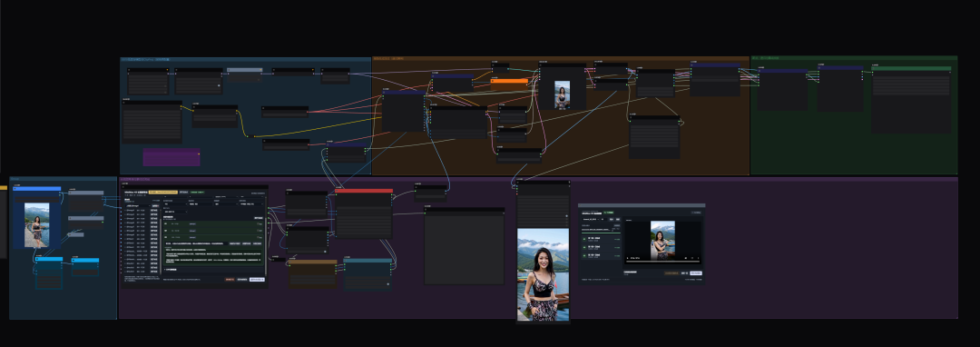Click the large generated portrait image preview
Screen dimensions: 980x347
pos(544,274)
